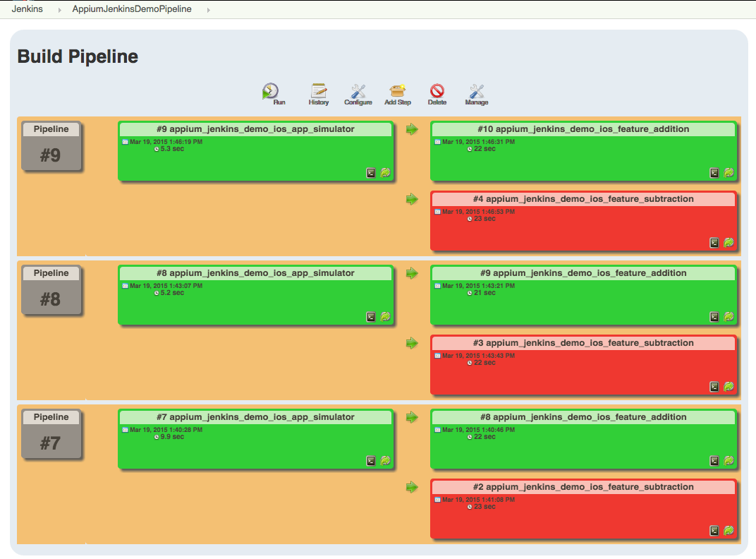The image size is (756, 559).
Task: Open Manage toolbar icon
Action: tap(477, 94)
